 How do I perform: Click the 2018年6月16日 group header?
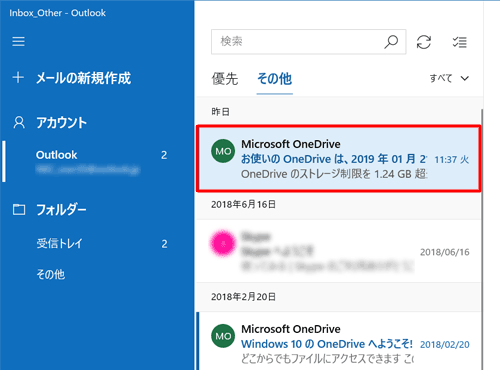click(243, 204)
